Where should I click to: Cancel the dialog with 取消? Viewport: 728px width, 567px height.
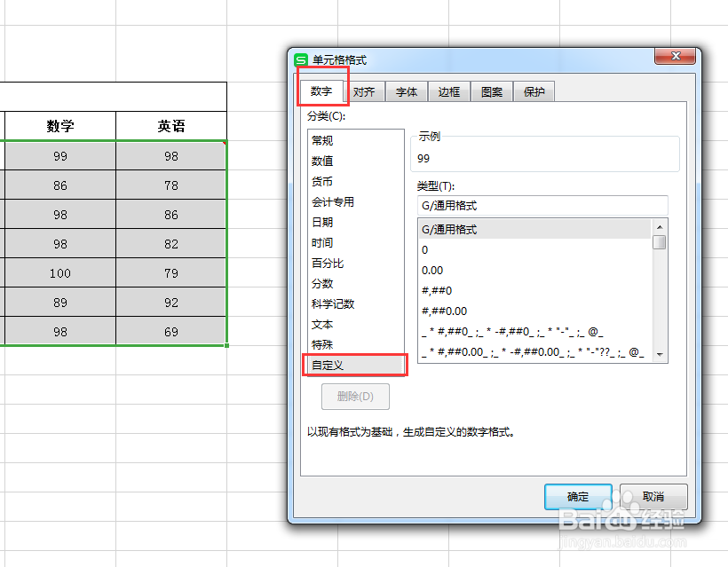click(x=653, y=497)
